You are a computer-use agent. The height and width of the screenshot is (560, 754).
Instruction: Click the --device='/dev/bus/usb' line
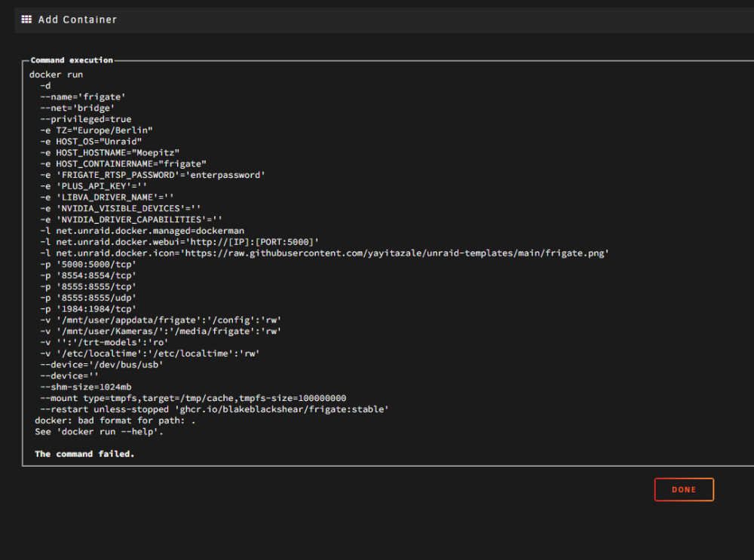(102, 365)
